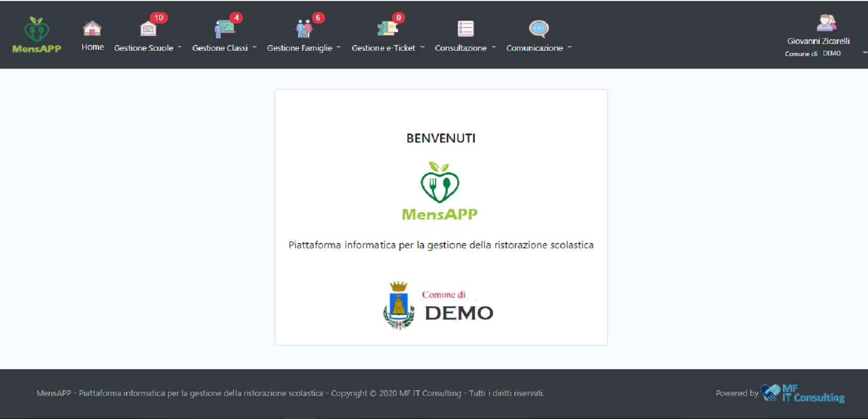The image size is (868, 419).
Task: Click the Powered by text
Action: pyautogui.click(x=737, y=393)
